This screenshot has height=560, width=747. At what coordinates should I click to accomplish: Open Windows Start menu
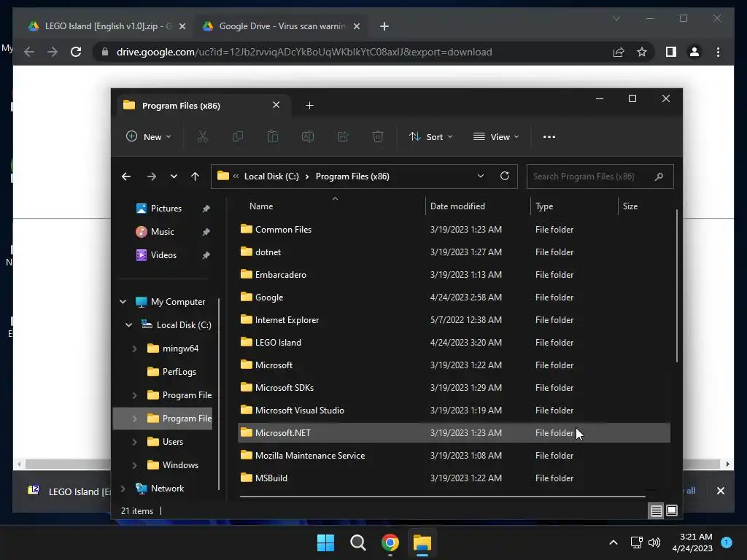[326, 542]
